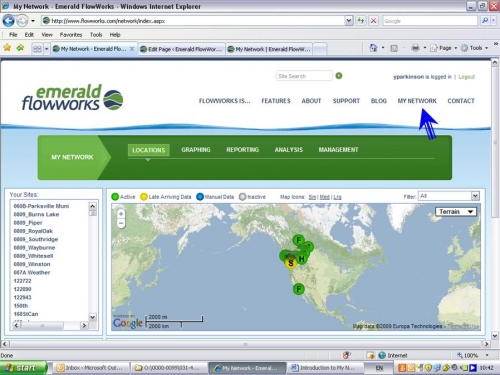Image resolution: width=500 pixels, height=375 pixels.
Task: Expand the Quick Tabs list dropdown arrow
Action: [x=46, y=49]
